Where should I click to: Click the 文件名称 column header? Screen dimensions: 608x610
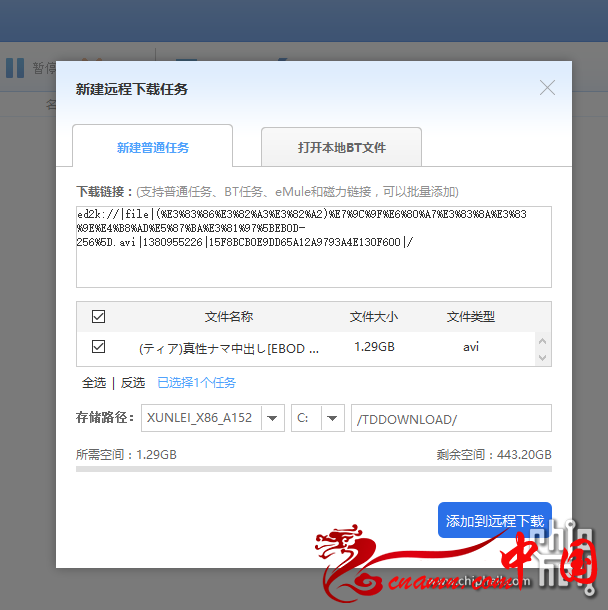pos(228,317)
